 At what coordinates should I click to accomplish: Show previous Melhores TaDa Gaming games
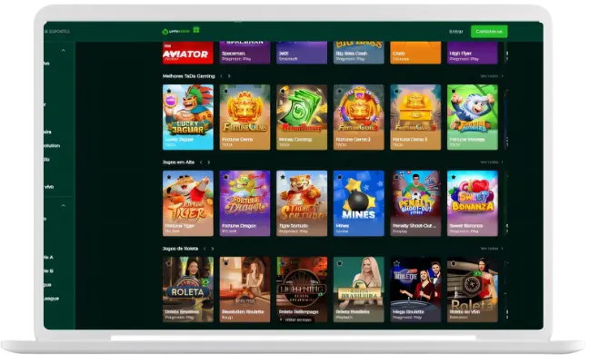tap(221, 76)
